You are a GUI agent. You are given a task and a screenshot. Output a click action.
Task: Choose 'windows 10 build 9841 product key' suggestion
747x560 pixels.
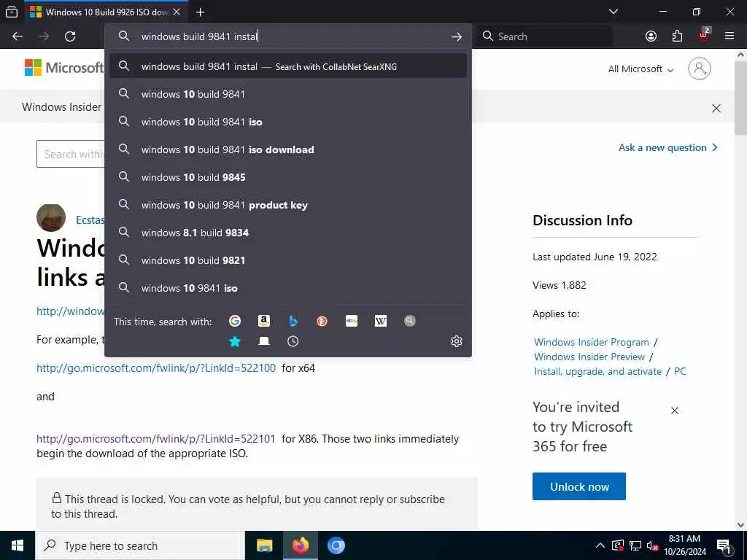click(287, 205)
